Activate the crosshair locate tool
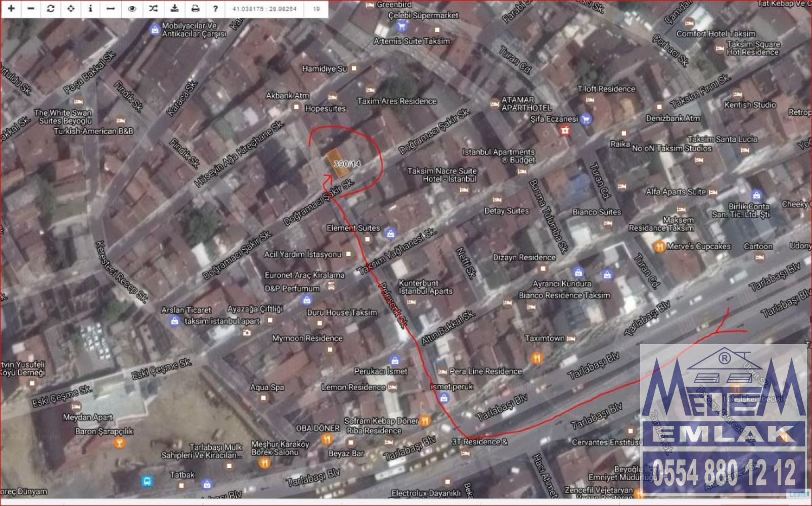The image size is (812, 506). click(71, 9)
